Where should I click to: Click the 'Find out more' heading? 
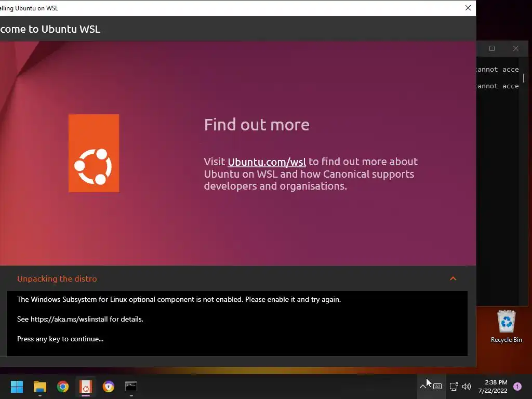click(257, 125)
